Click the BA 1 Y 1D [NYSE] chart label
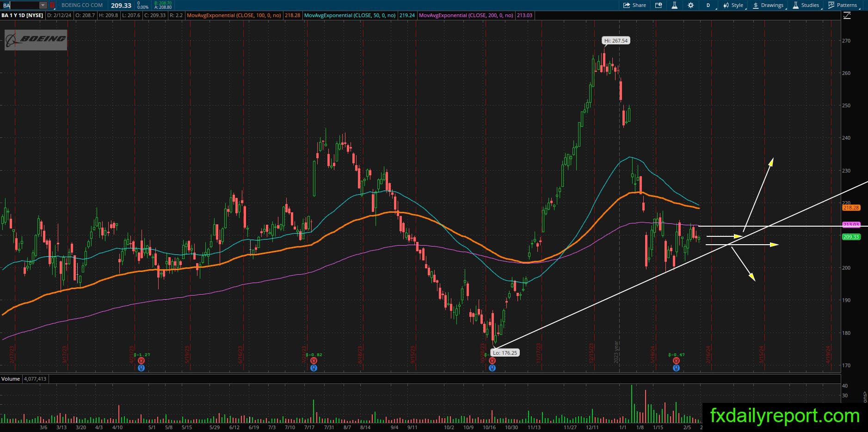The width and height of the screenshot is (868, 432). pos(22,15)
